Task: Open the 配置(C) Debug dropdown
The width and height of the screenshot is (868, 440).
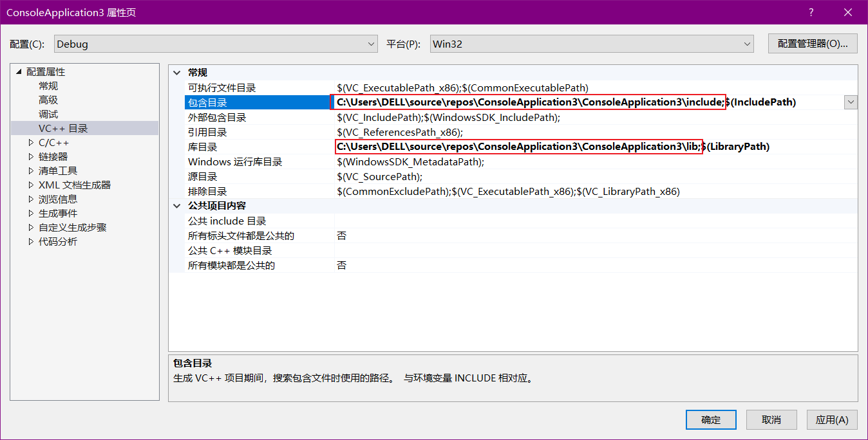Action: coord(216,44)
